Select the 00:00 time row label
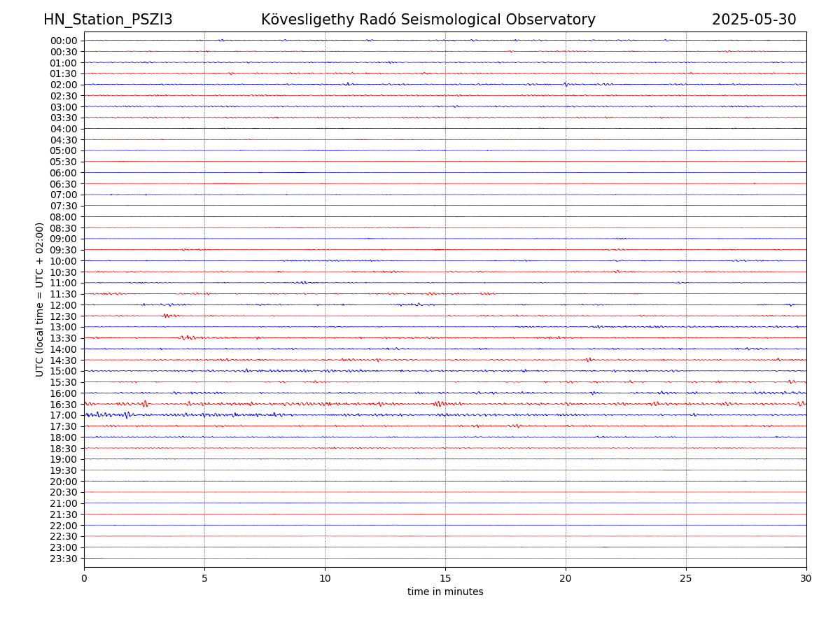840x630 pixels. coord(64,41)
